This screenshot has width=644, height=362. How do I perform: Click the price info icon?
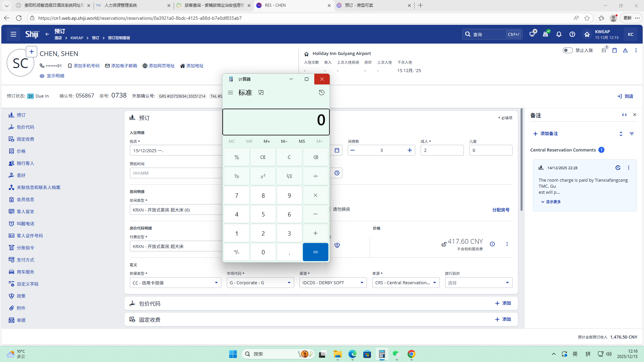492,244
